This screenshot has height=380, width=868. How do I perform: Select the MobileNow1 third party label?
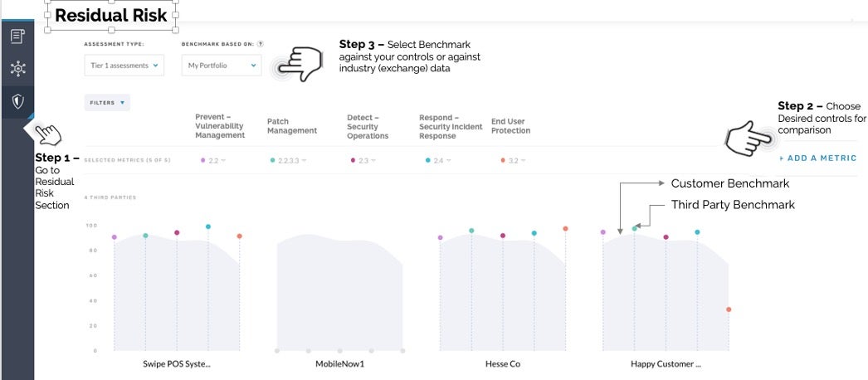point(340,364)
